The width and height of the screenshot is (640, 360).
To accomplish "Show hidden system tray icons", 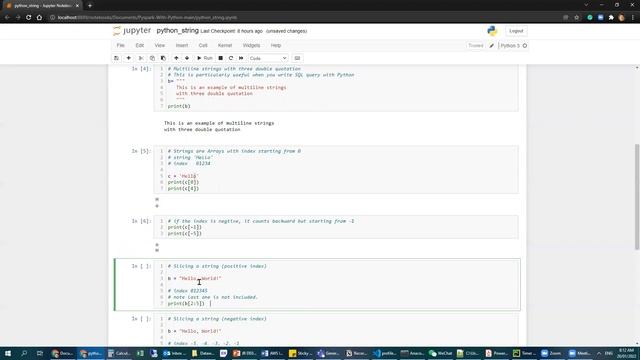I will click(x=599, y=353).
